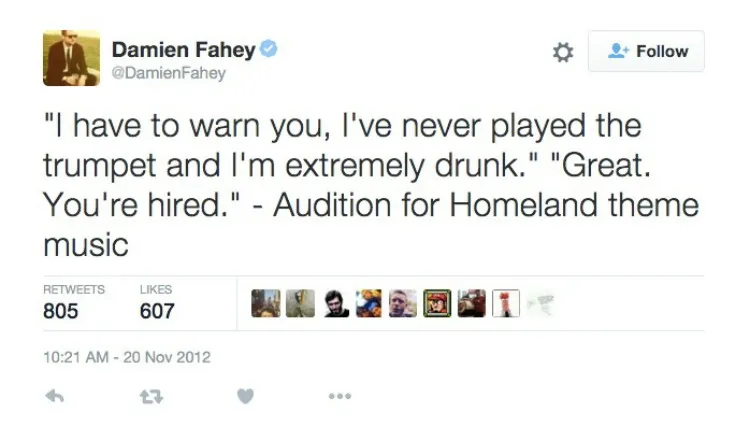Like the tweet with heart icon
The image size is (750, 426).
245,396
